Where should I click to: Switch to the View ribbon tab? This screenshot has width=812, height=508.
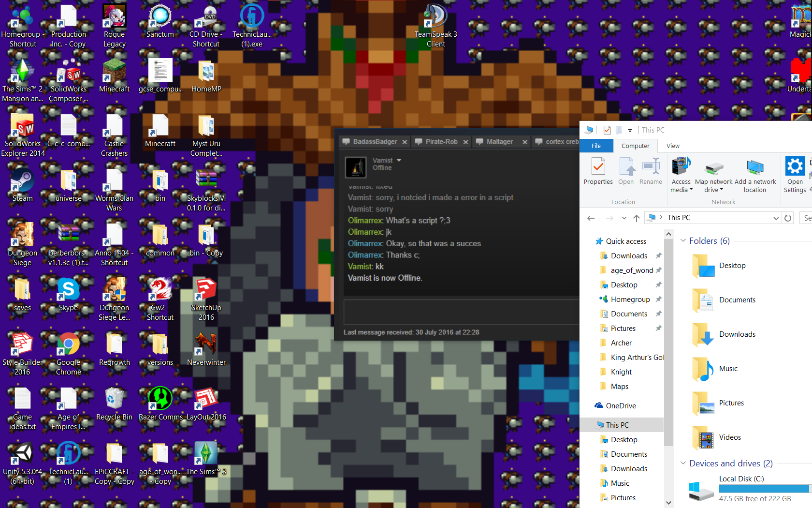pos(673,146)
